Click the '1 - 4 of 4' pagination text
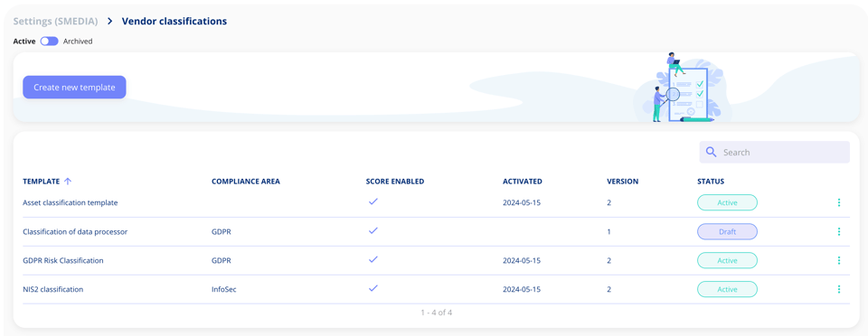Screen dimensions: 868x336 tap(436, 313)
